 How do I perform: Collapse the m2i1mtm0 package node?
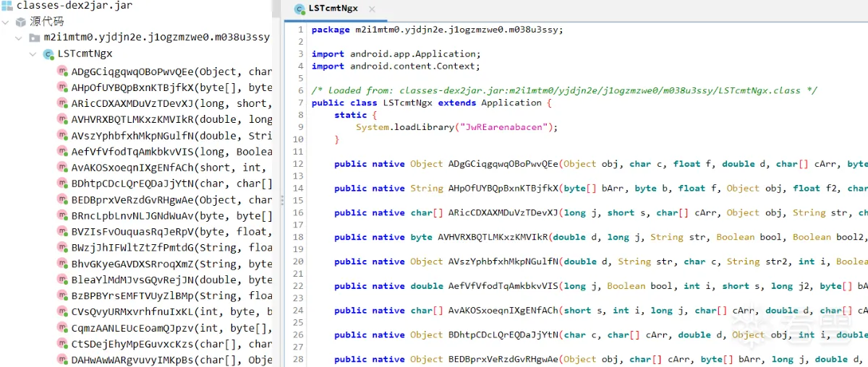pyautogui.click(x=20, y=38)
